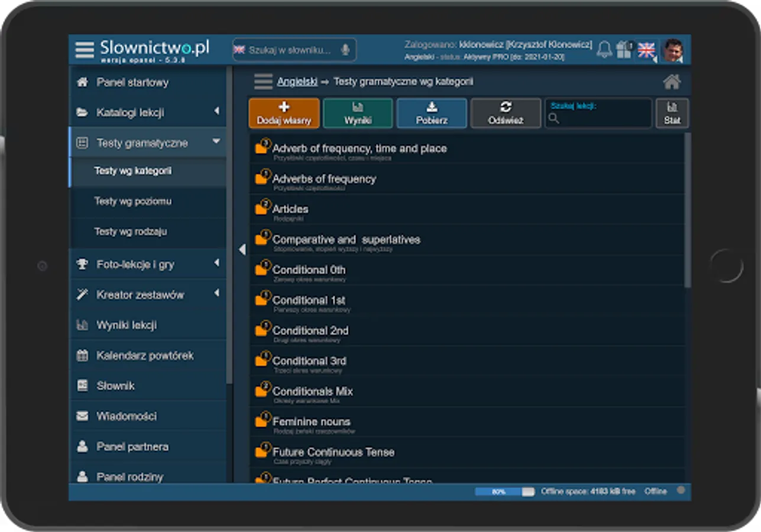Click the Slownictwo.pl logo
This screenshot has height=532, width=761.
155,50
